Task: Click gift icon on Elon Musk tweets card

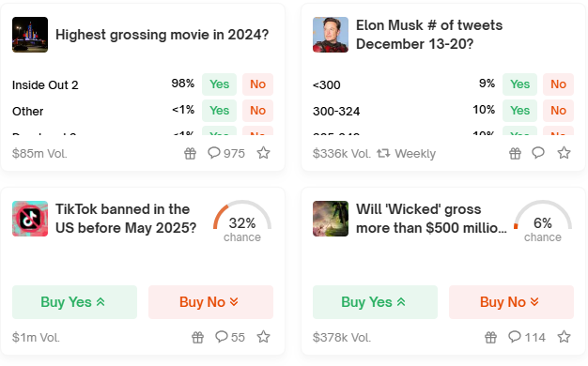Action: tap(515, 153)
